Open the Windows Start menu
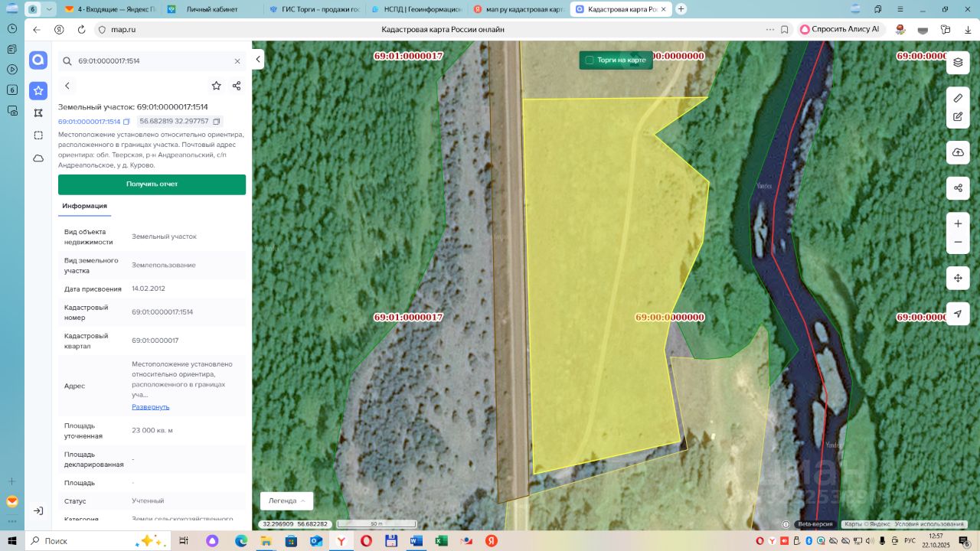Viewport: 980px width, 551px height. [11, 541]
